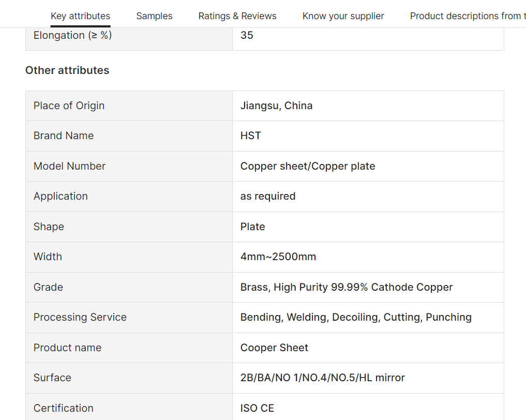Click the Application row label

[61, 196]
